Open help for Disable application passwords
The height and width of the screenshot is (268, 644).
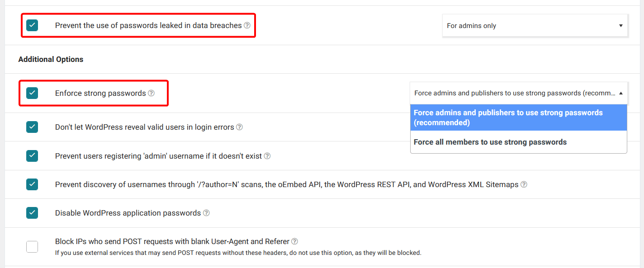point(206,213)
